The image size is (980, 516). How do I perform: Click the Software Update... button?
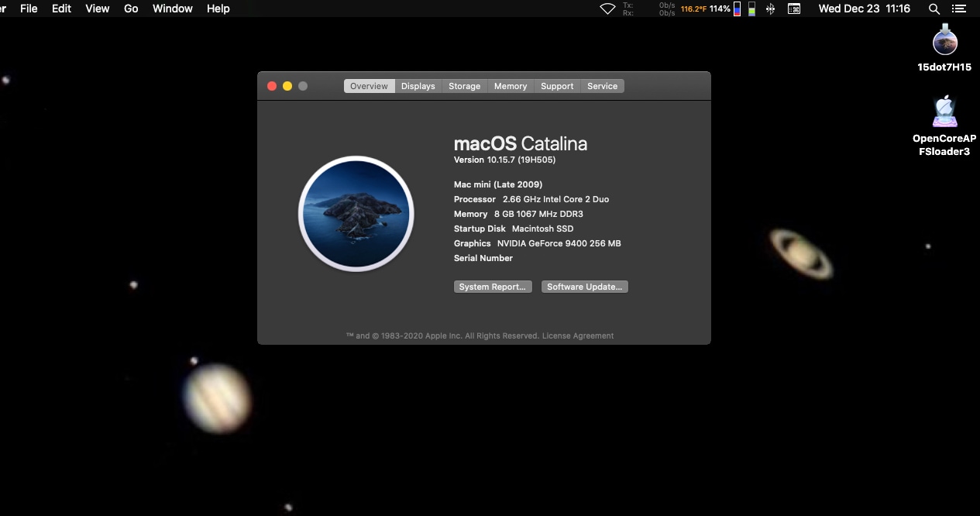click(585, 287)
